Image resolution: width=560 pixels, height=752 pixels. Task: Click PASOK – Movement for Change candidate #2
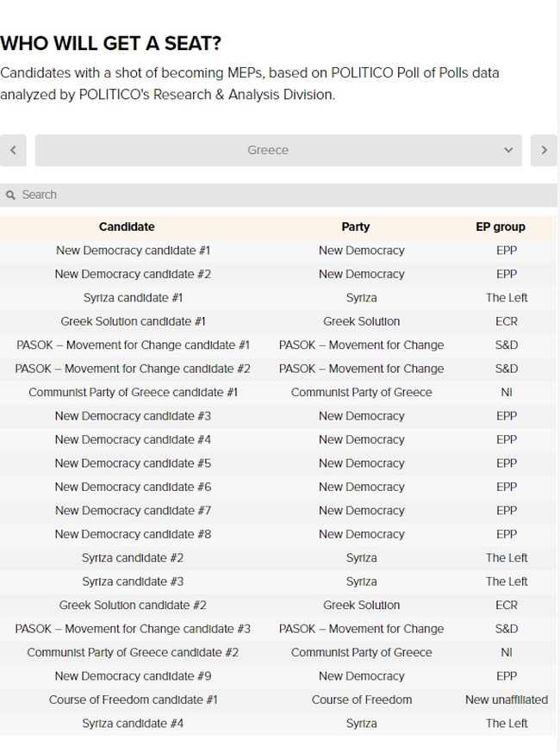point(133,369)
